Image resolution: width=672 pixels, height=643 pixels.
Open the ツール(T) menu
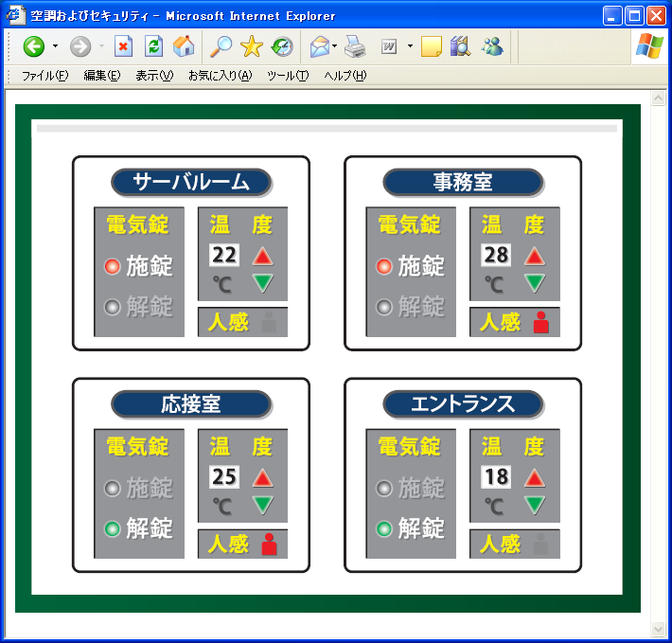[288, 76]
